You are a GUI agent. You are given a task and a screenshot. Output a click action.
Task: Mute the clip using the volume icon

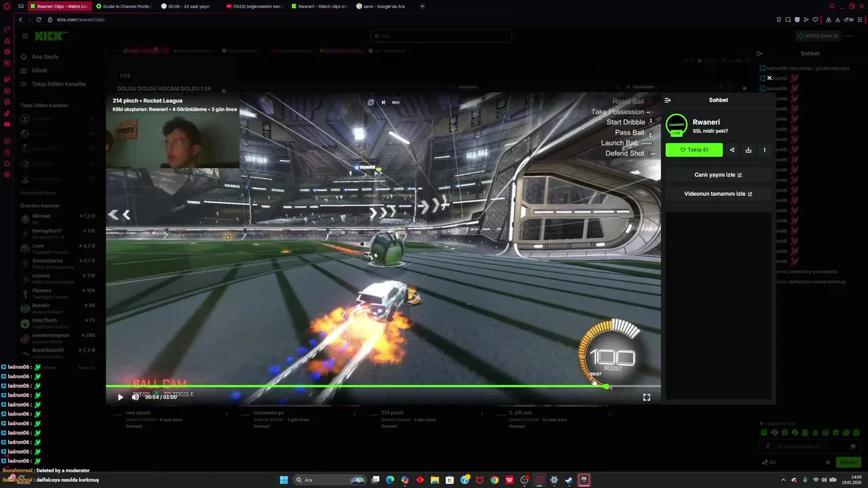point(135,397)
